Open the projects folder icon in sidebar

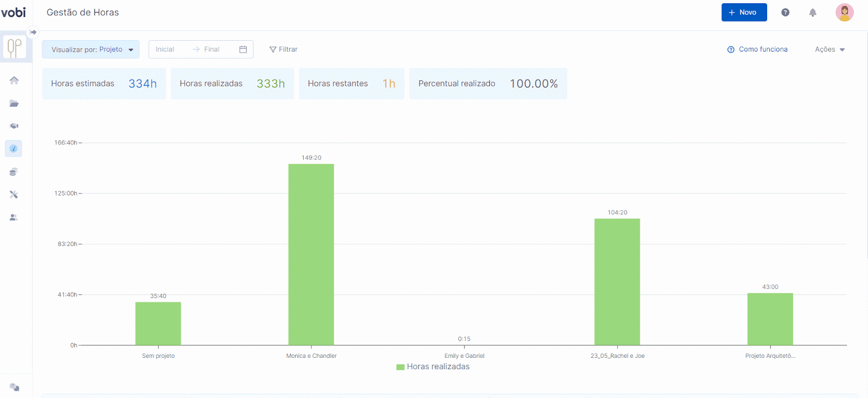pos(14,103)
